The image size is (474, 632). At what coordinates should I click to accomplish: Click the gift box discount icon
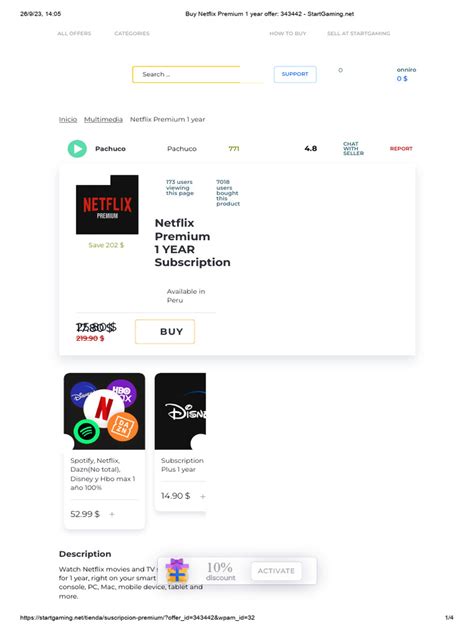(177, 570)
